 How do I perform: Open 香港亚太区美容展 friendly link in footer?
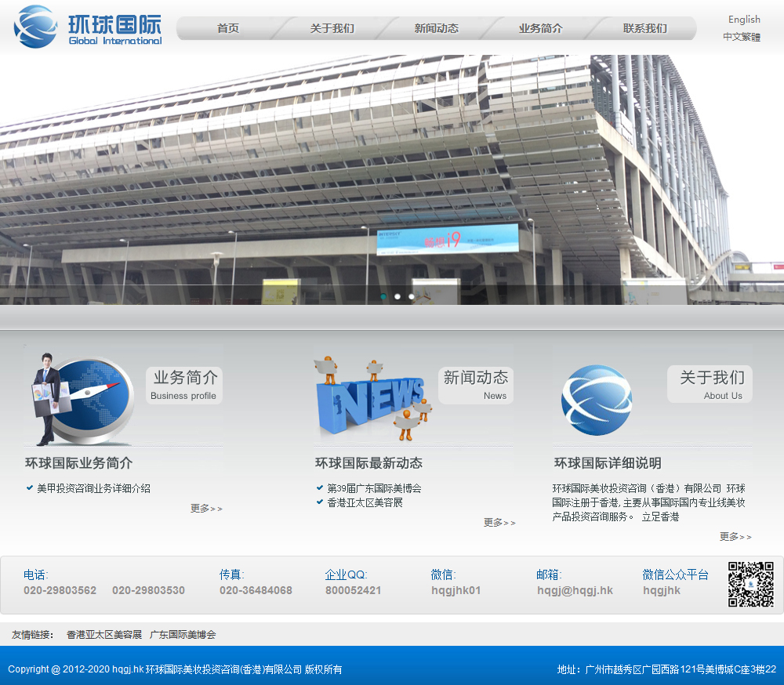(x=104, y=635)
